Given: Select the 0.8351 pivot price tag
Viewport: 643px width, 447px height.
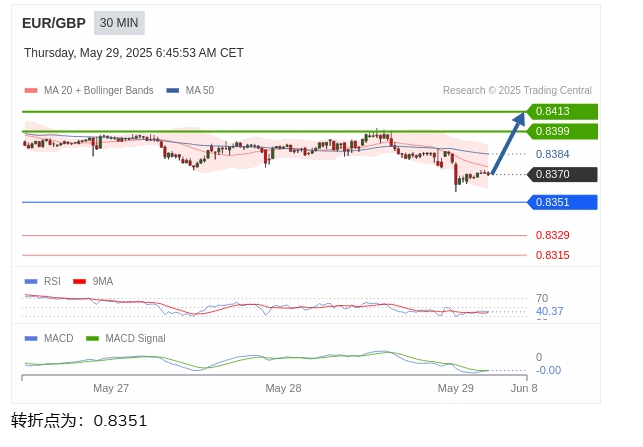Looking at the screenshot, I should click(561, 202).
